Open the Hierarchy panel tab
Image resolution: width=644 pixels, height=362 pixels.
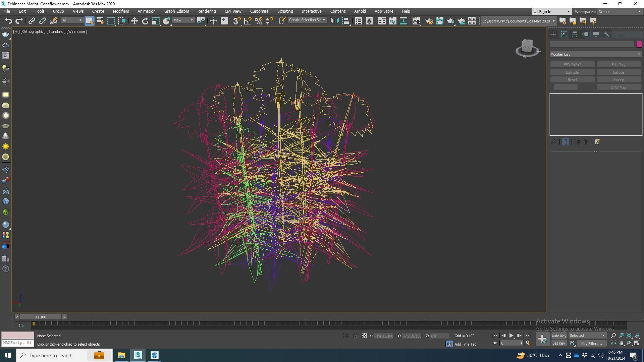[575, 34]
